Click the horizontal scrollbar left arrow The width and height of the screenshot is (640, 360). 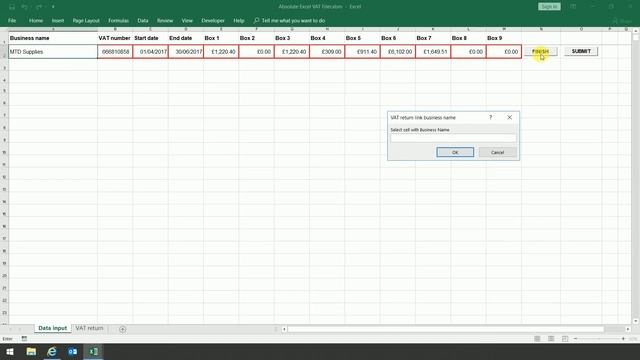click(x=284, y=329)
